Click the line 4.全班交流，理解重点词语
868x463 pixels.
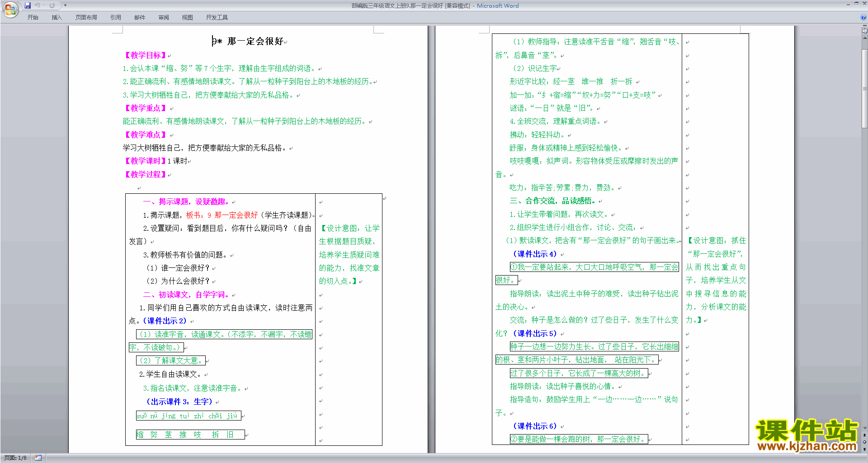click(555, 121)
